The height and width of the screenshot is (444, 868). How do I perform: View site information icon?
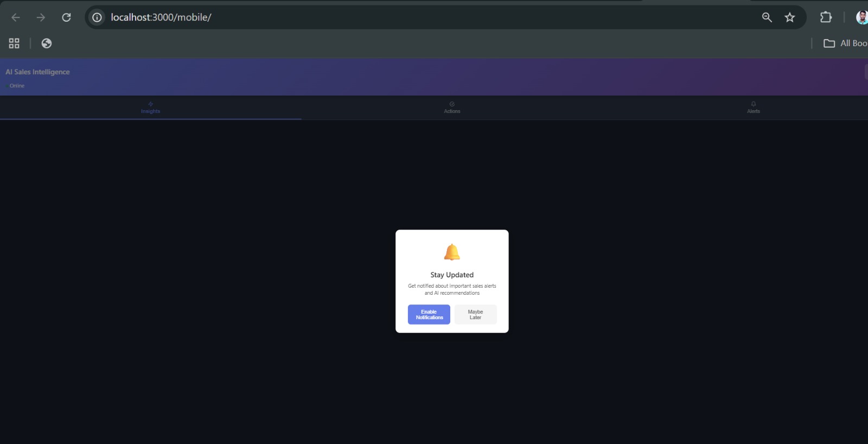coord(97,17)
